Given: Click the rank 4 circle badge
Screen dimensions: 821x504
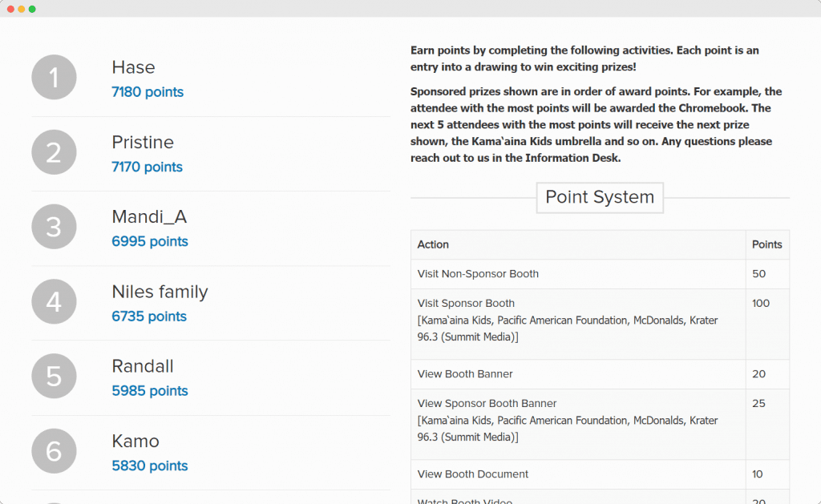Looking at the screenshot, I should point(54,302).
